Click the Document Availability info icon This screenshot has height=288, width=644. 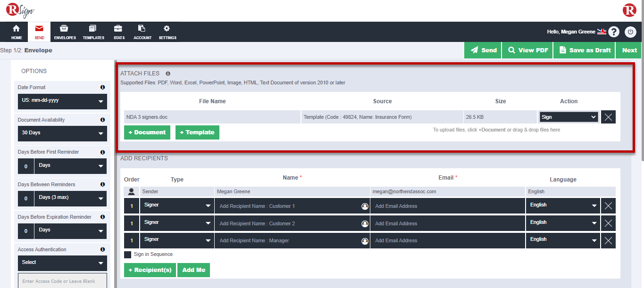tap(102, 120)
